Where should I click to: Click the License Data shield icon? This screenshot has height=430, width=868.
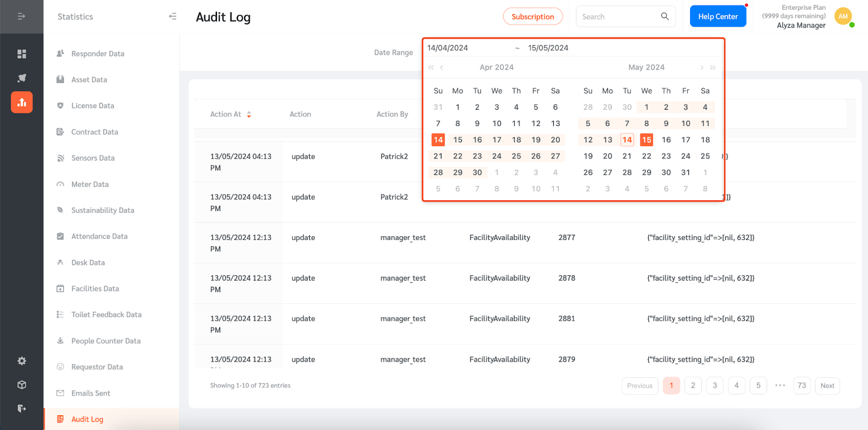[60, 105]
